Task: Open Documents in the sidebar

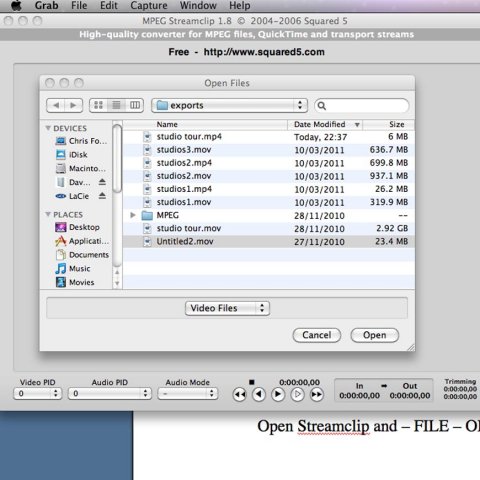Action: pos(83,255)
